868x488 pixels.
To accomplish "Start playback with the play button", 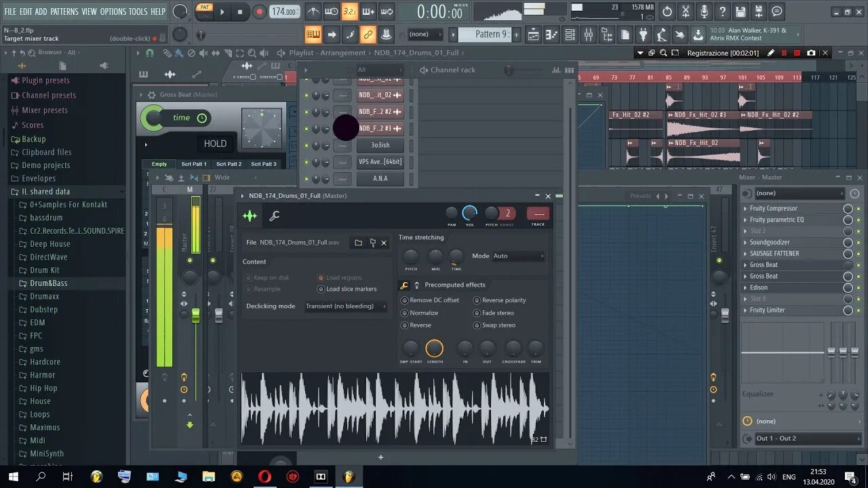I will [x=222, y=12].
